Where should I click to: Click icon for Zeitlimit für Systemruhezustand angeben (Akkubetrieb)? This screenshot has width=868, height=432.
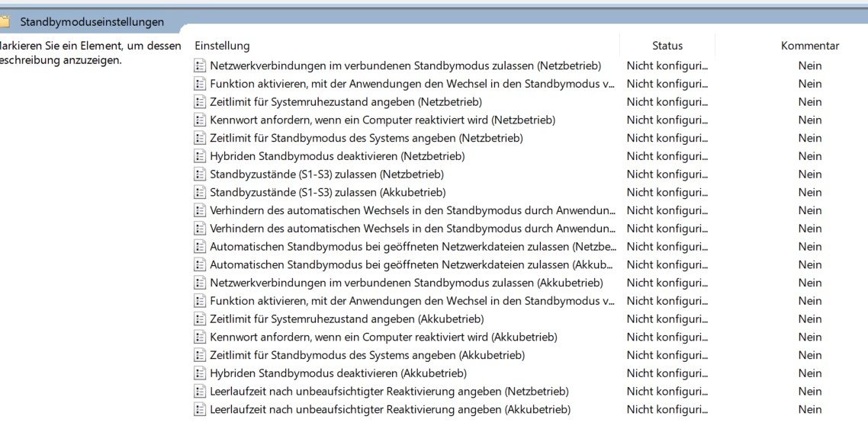[199, 319]
